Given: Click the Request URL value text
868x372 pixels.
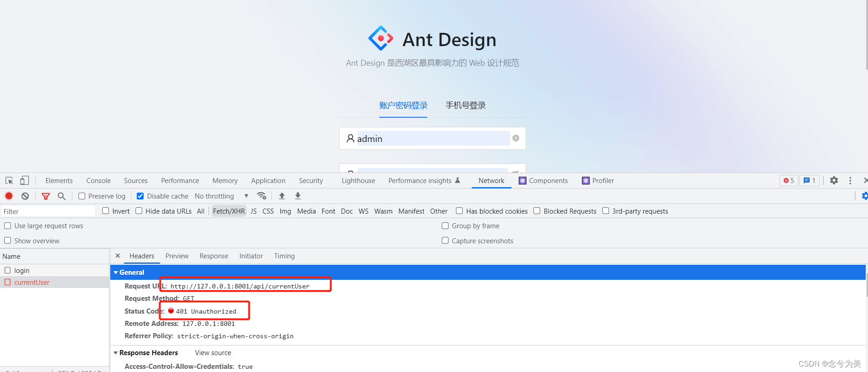Looking at the screenshot, I should 240,286.
